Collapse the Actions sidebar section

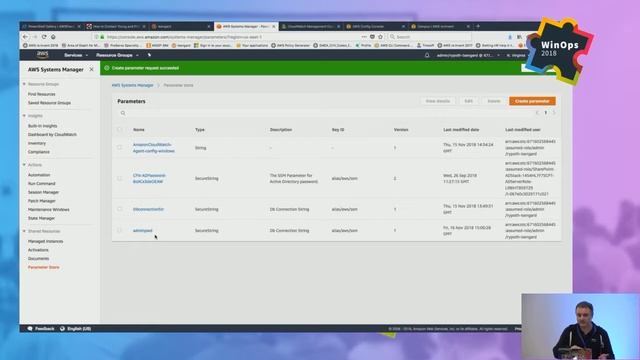tap(24, 165)
